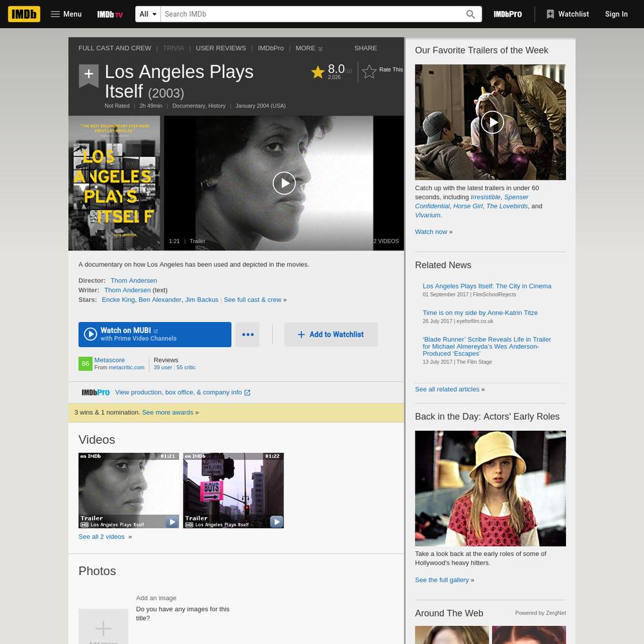The width and height of the screenshot is (644, 644).
Task: Open Ben Alexander link
Action: coord(160,300)
